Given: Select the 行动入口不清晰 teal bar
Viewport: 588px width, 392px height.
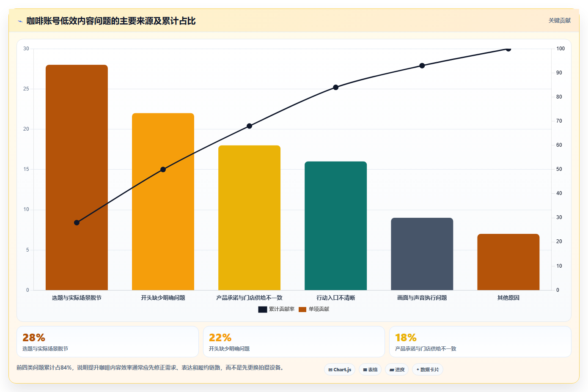Looking at the screenshot, I should point(335,226).
